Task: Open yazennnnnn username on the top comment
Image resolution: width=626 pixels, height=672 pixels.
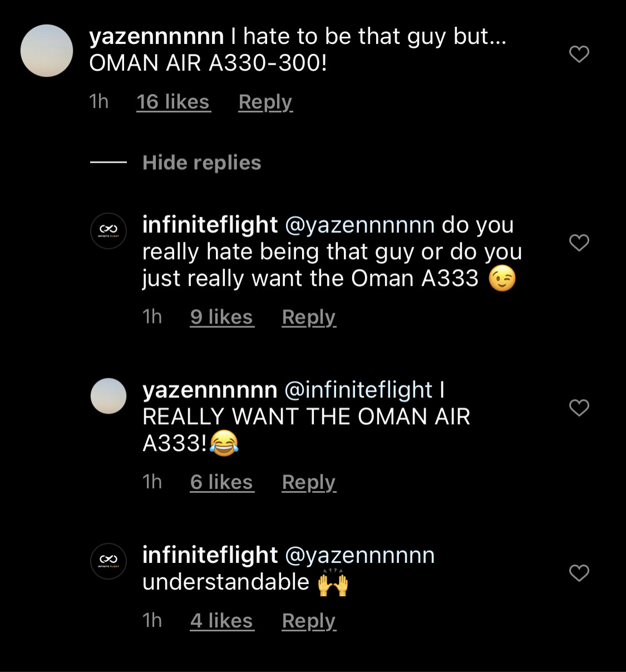Action: (156, 37)
